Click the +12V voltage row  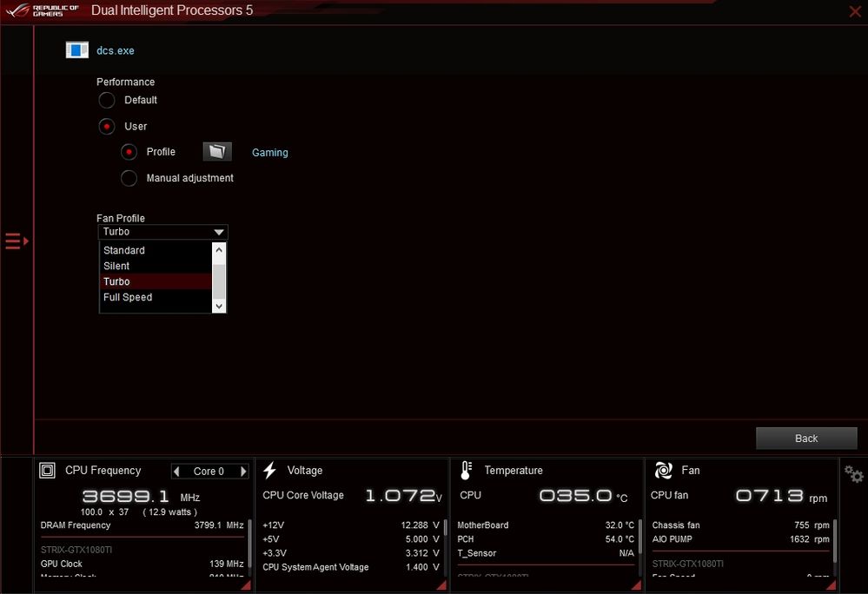(x=351, y=525)
